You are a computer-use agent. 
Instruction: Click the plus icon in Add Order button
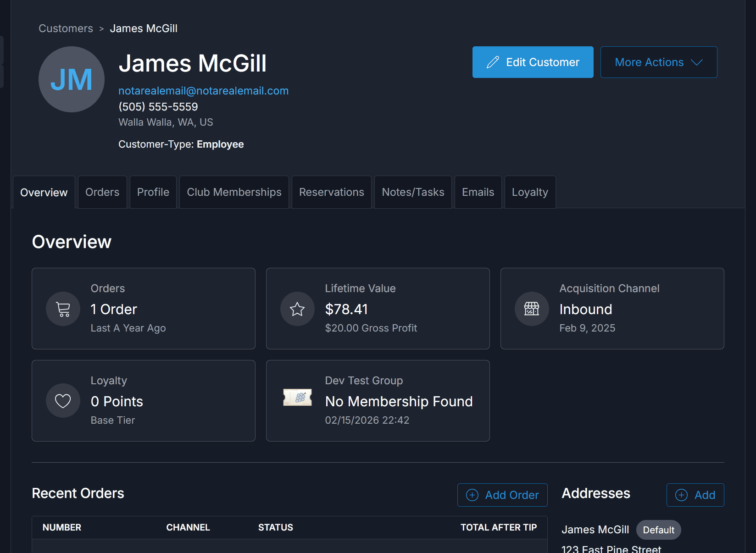click(x=472, y=495)
